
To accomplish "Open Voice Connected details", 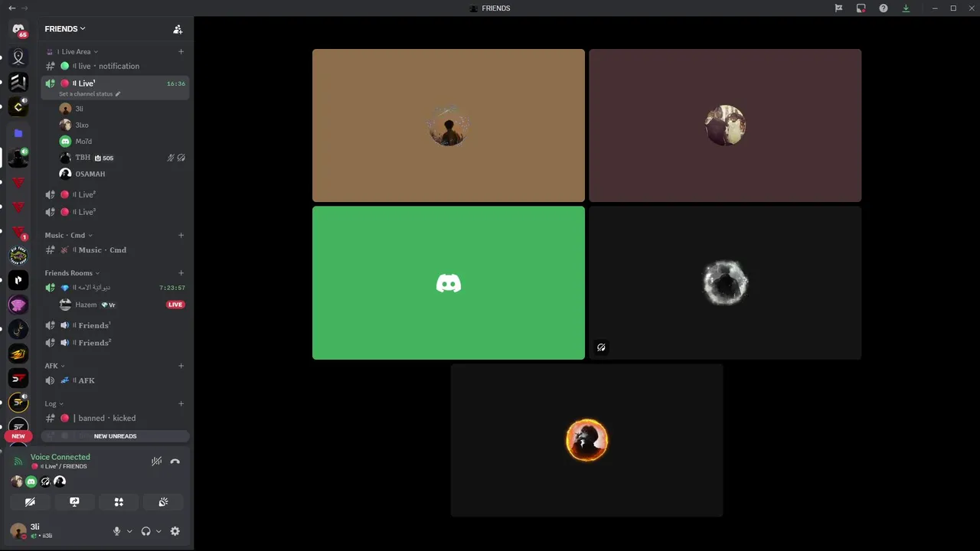I will click(60, 457).
